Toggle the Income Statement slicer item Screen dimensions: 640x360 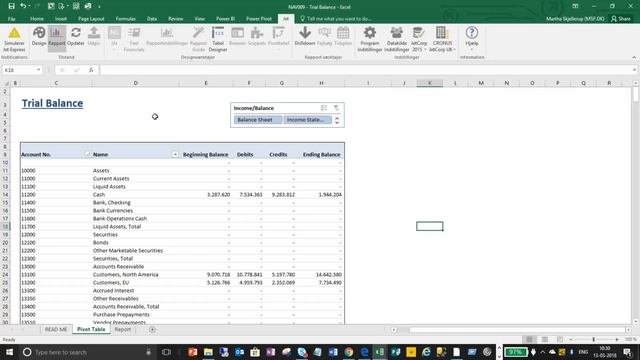pyautogui.click(x=308, y=120)
